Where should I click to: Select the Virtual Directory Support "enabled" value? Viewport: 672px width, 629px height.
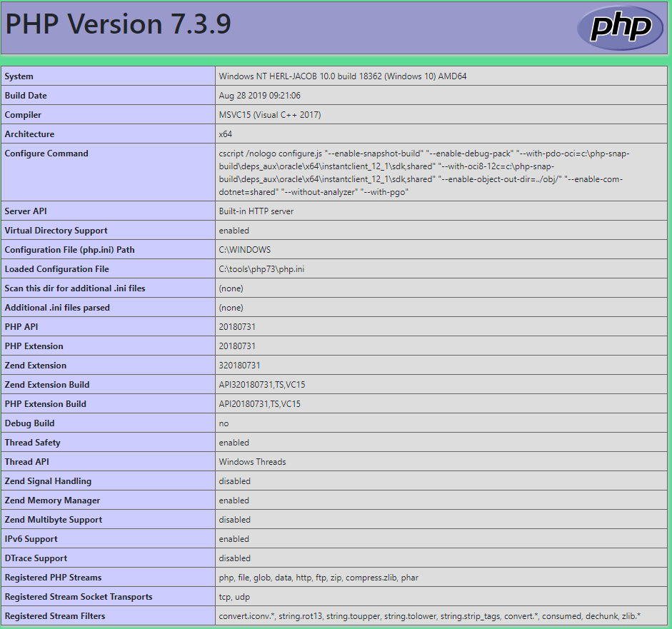[234, 231]
